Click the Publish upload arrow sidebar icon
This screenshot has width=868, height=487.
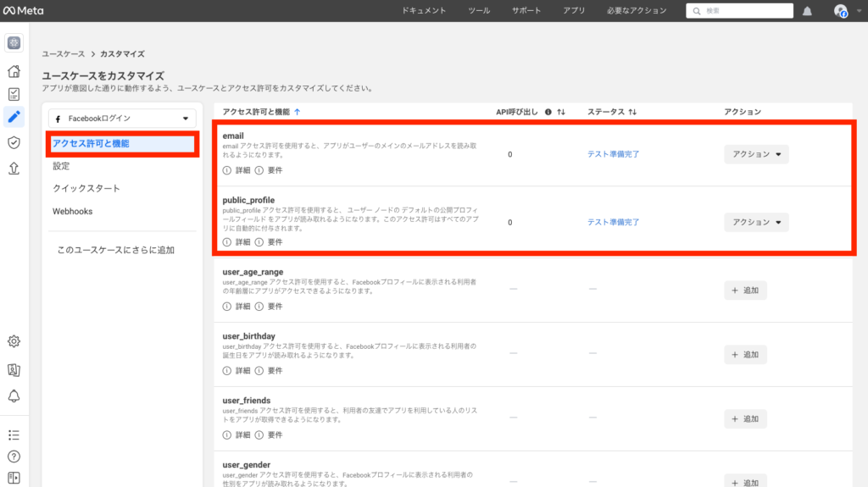pos(14,168)
